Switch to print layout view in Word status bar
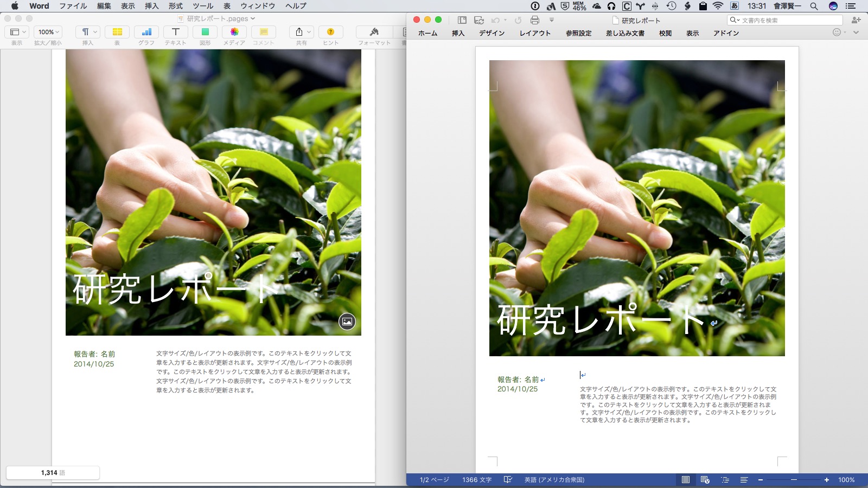The image size is (868, 488). point(686,479)
